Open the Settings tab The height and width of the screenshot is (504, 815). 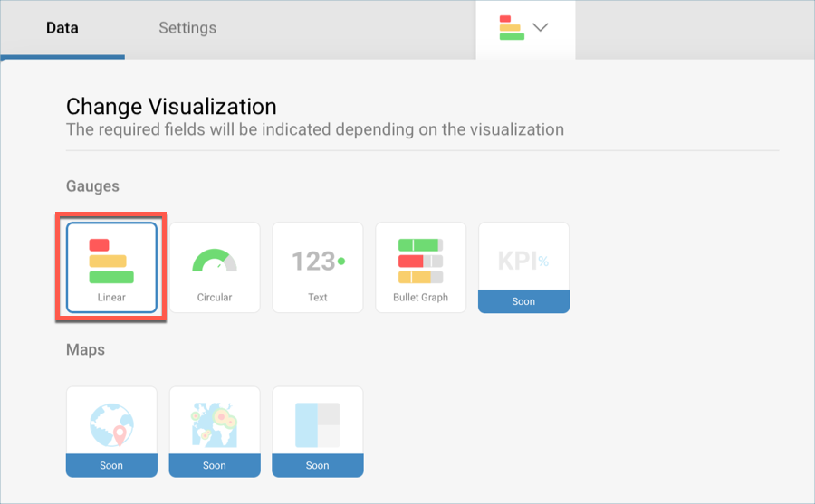click(187, 28)
